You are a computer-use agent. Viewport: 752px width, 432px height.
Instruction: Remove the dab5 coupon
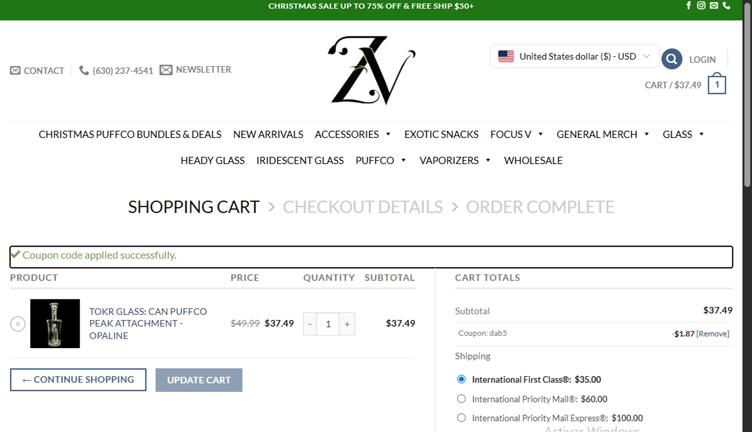[713, 334]
